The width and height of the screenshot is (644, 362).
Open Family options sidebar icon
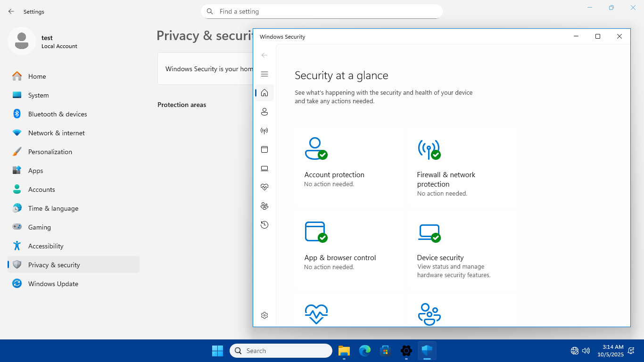264,206
